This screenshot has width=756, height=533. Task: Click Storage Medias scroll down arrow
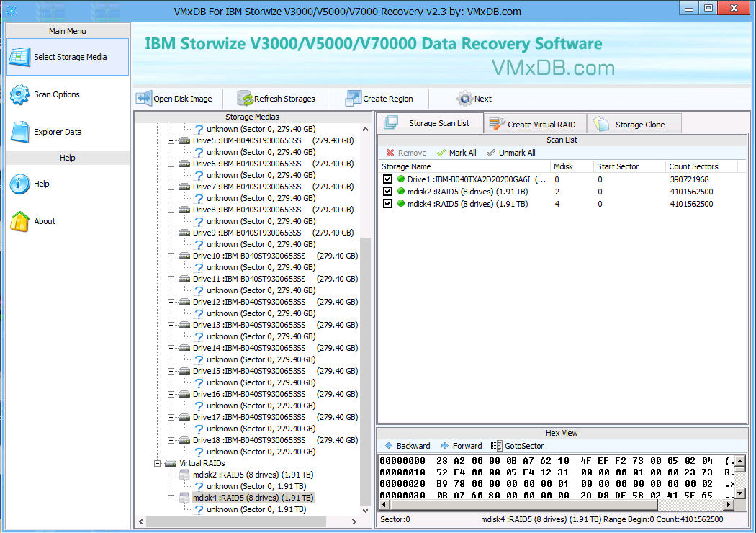click(366, 511)
